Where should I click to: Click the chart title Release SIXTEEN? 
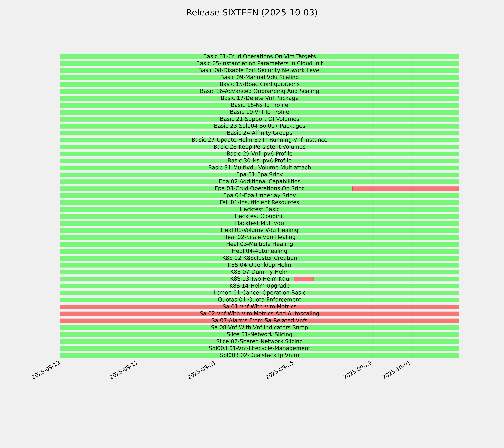(252, 13)
